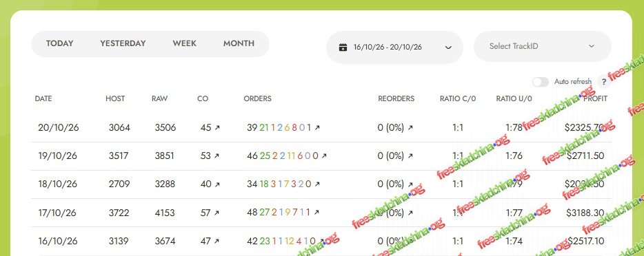Click the date cell 16/10/26
Image resolution: width=644 pixels, height=256 pixels.
click(57, 242)
